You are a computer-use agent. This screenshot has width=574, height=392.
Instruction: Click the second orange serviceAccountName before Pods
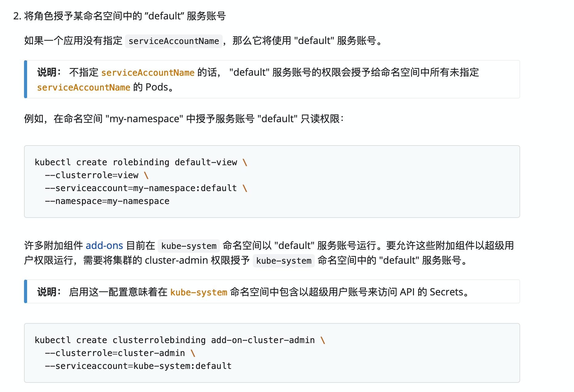click(x=84, y=87)
